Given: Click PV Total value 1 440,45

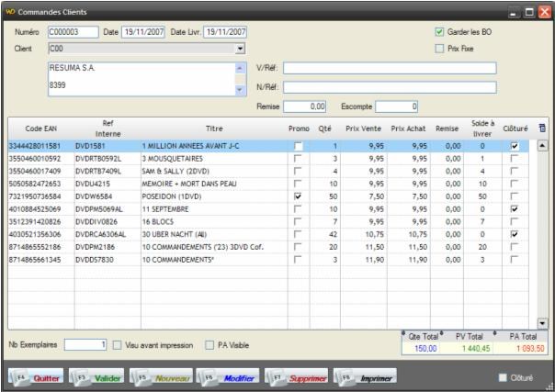Looking at the screenshot, I should coord(476,349).
